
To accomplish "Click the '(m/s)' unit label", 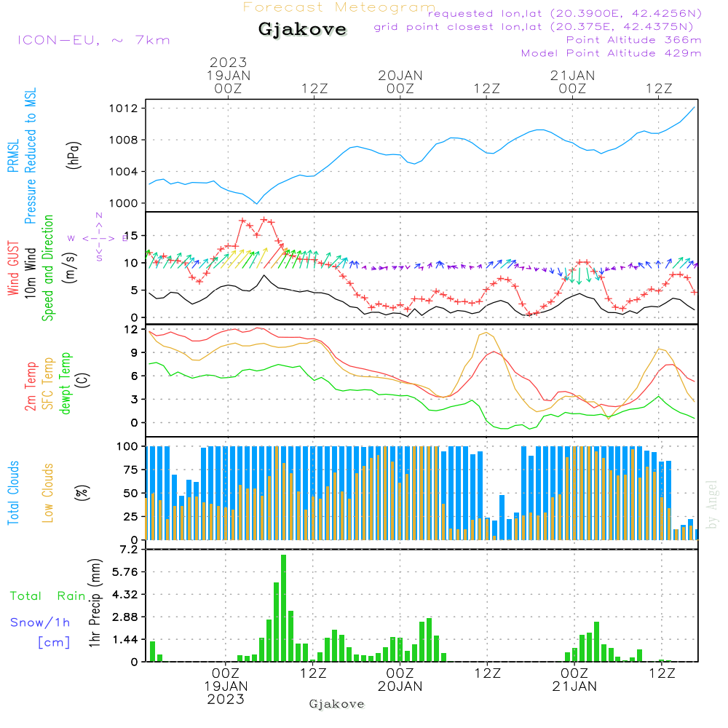I will click(x=70, y=268).
